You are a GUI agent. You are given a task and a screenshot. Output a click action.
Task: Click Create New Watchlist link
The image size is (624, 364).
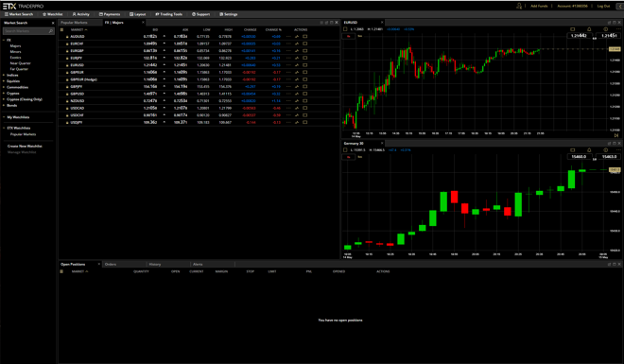[25, 147]
